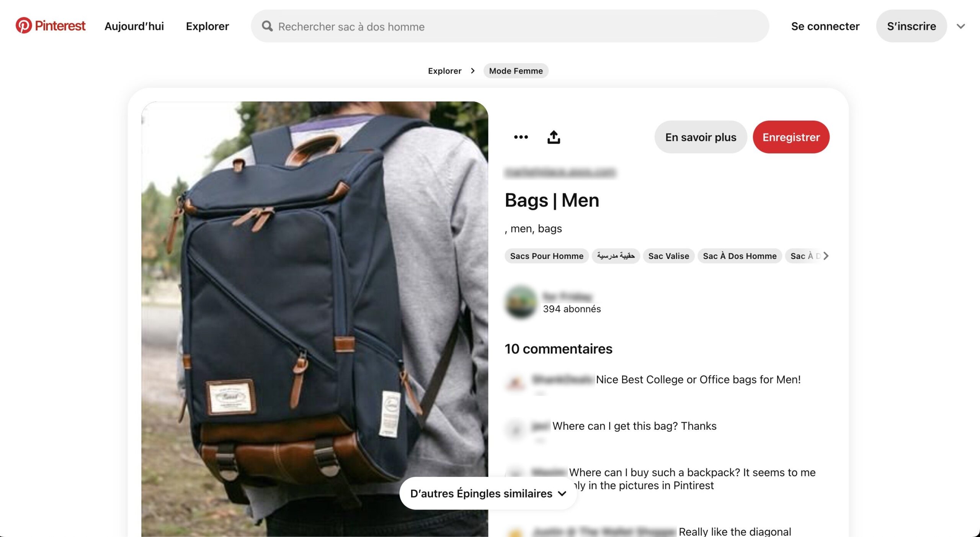980x537 pixels.
Task: Click the share upload icon
Action: [x=554, y=137]
